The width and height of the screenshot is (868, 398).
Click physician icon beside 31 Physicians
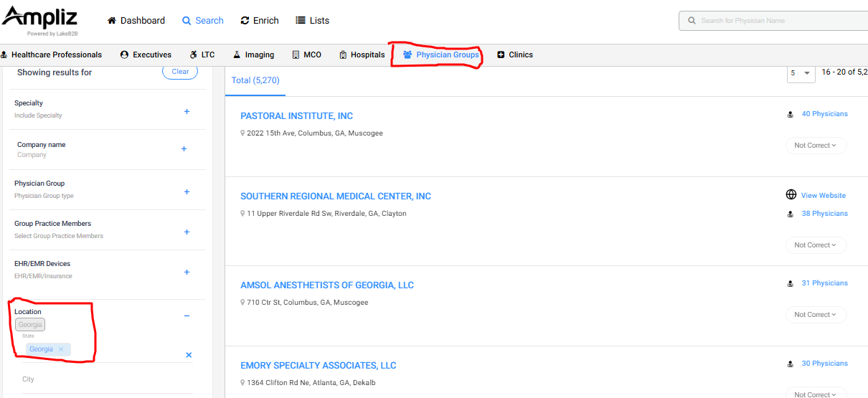point(791,283)
